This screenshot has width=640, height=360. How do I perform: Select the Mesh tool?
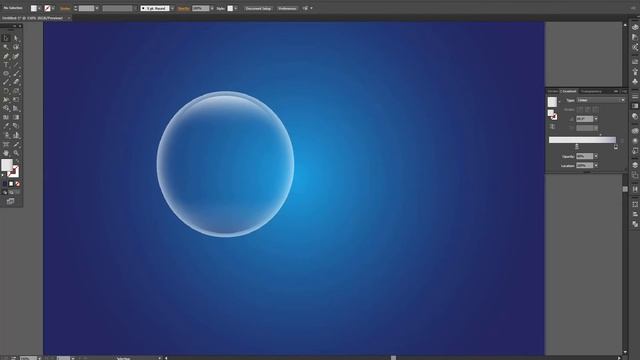[x=6, y=117]
